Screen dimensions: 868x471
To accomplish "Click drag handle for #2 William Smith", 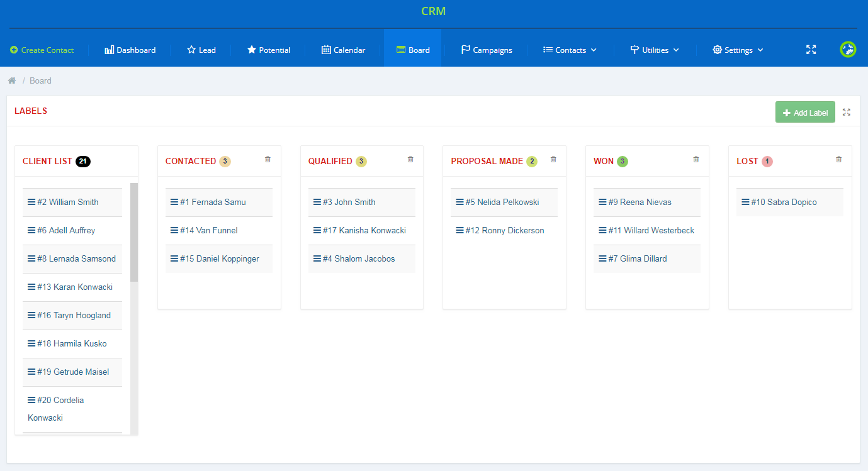I will 31,202.
